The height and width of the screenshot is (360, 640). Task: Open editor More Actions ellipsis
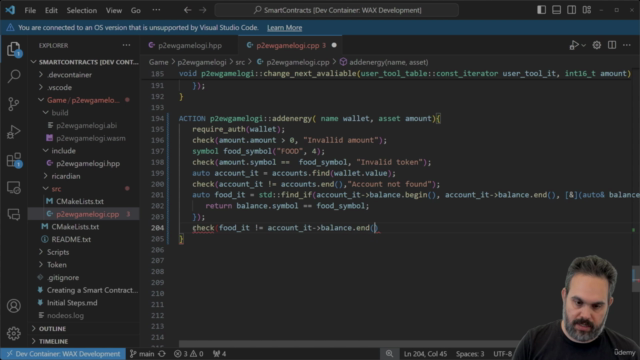click(x=627, y=45)
